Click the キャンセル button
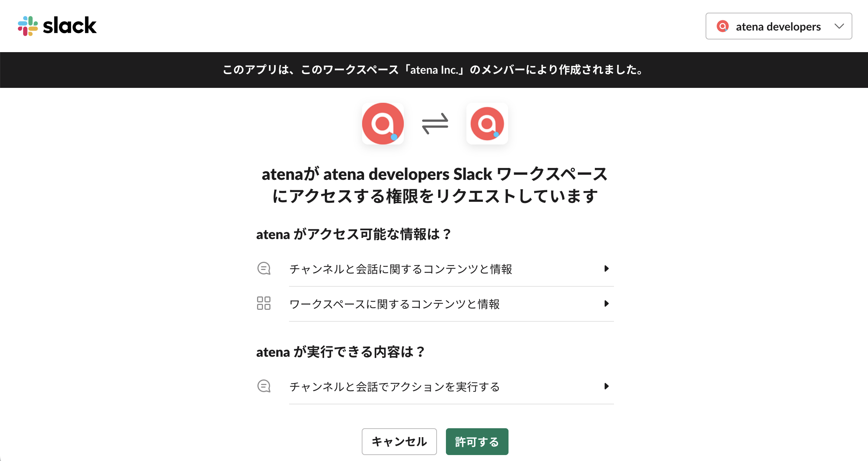Viewport: 868px width, 461px height. [x=399, y=442]
